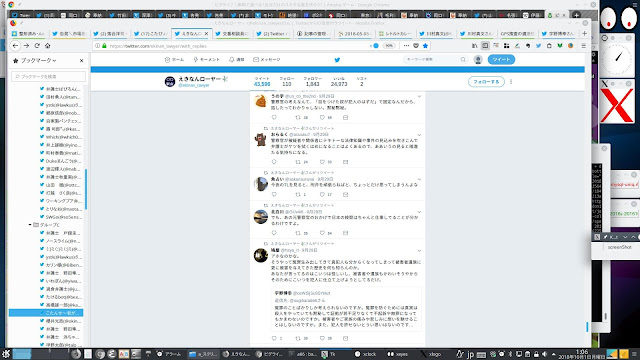Show site info via green padlock icon
640x360 pixels.
pyautogui.click(x=104, y=46)
